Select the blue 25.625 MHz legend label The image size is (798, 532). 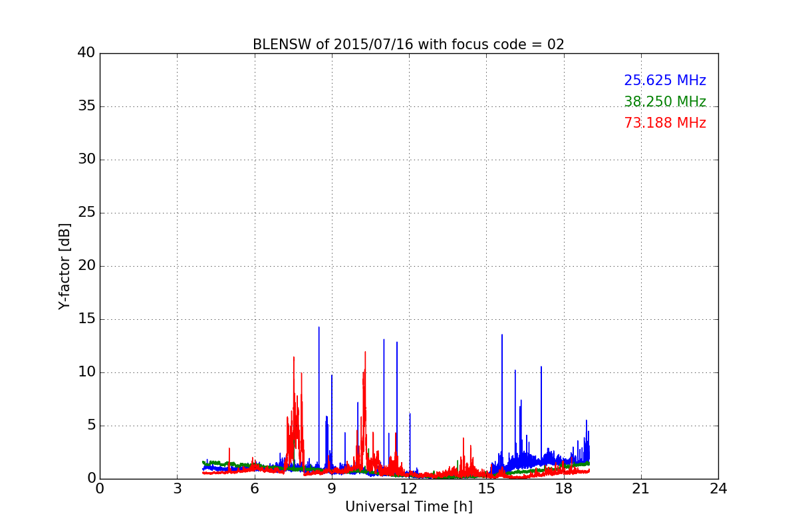click(665, 80)
